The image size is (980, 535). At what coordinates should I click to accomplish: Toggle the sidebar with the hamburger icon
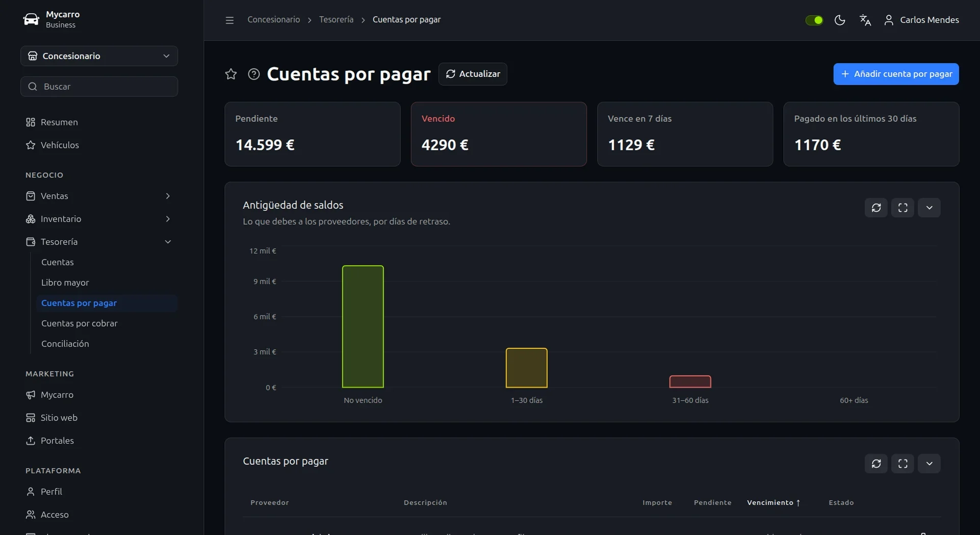click(229, 20)
